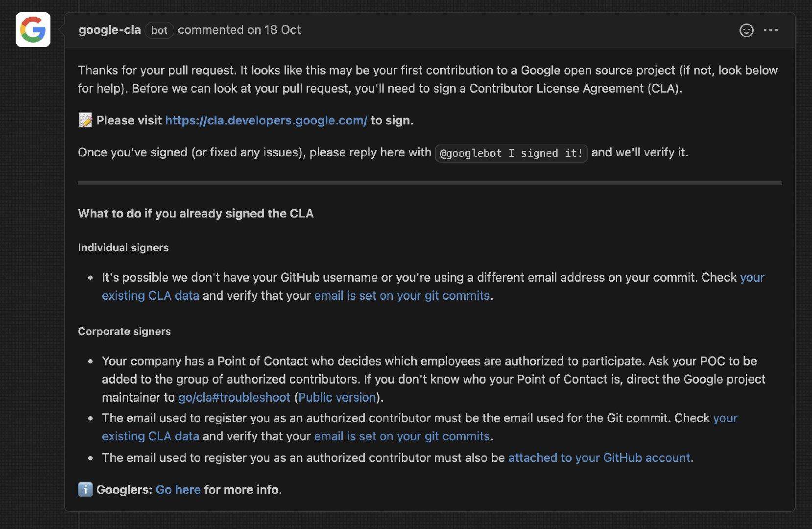The height and width of the screenshot is (529, 812).
Task: Open your existing CLA data under Corporate signers
Action: tap(150, 436)
